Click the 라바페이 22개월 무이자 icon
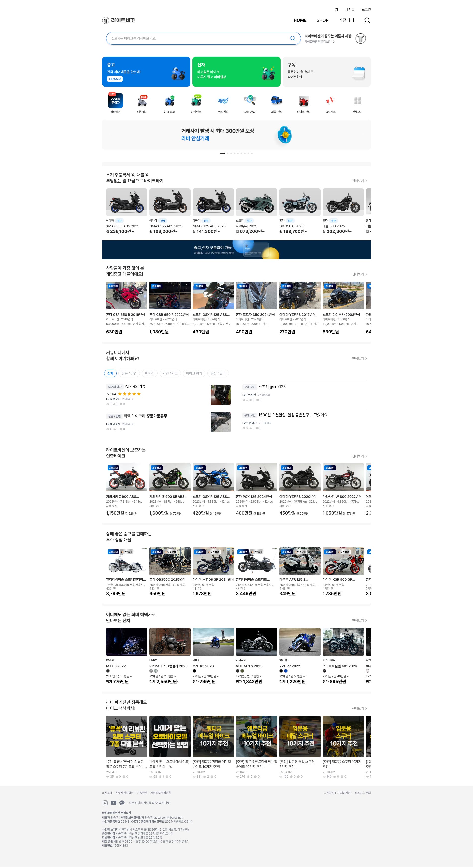Screen dimensions: 473x868 115,101
